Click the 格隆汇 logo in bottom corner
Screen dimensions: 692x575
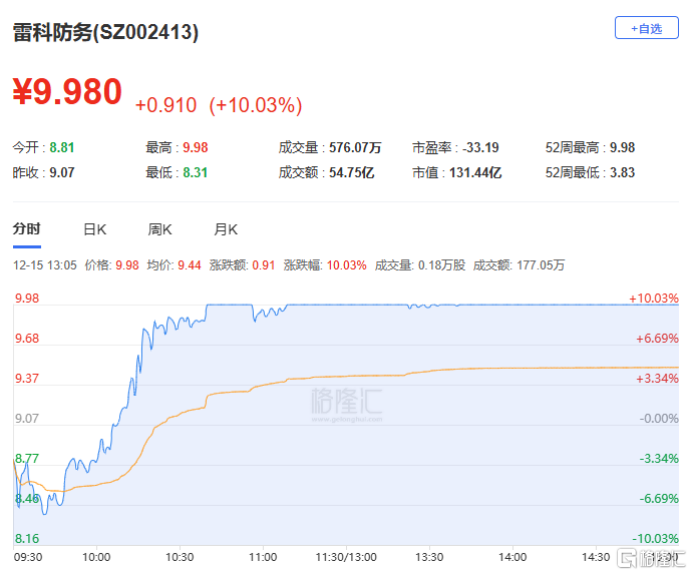click(648, 556)
